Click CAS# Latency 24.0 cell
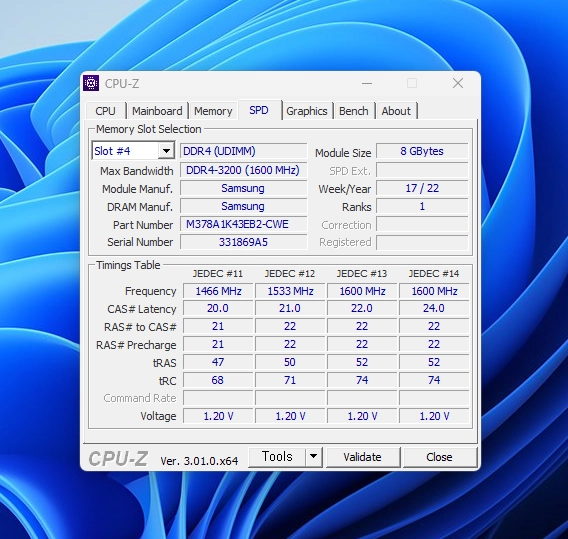 (434, 308)
